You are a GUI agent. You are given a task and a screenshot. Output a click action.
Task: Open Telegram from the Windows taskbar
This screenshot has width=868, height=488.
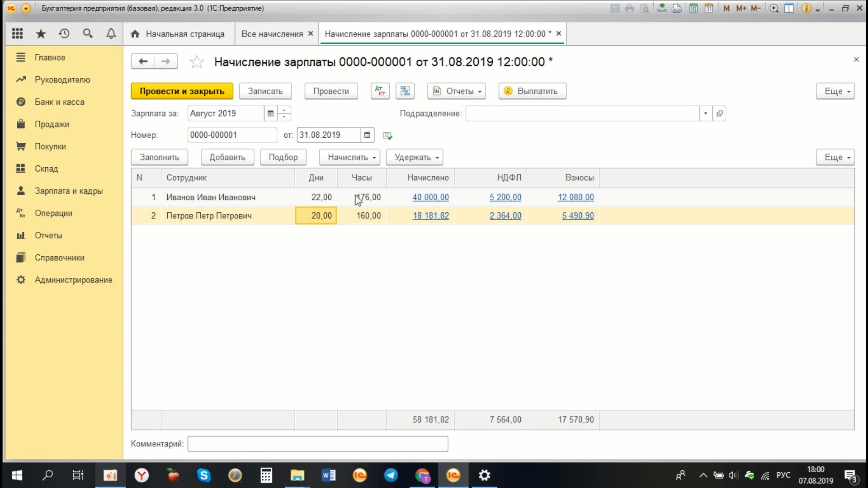point(391,475)
